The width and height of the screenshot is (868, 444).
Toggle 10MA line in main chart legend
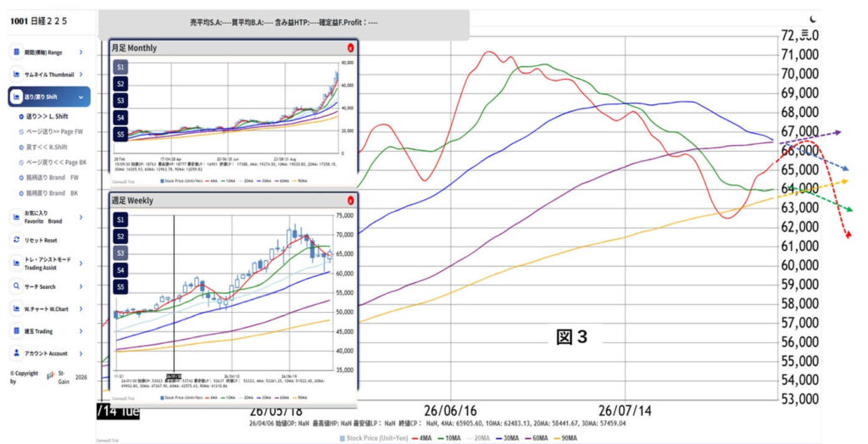(x=449, y=438)
